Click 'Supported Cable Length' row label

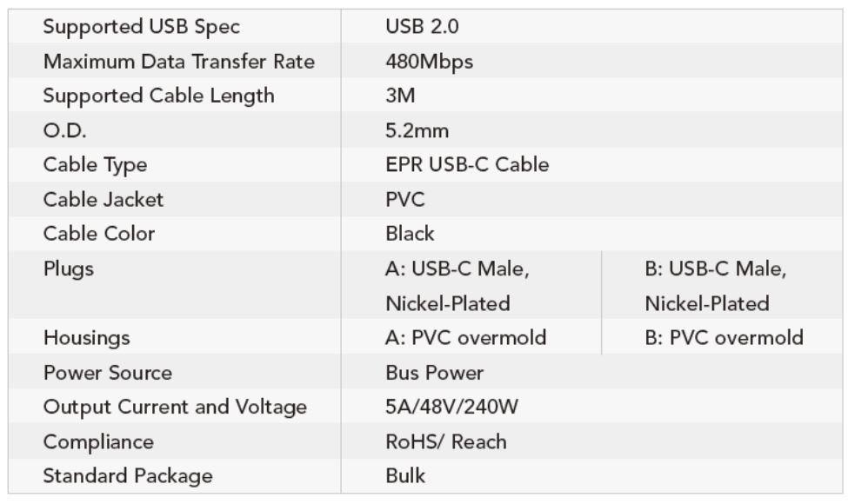tap(158, 96)
